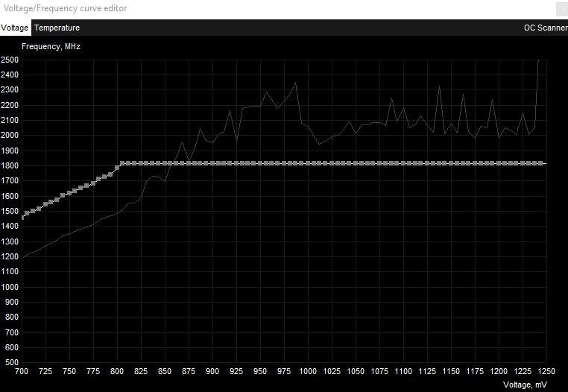Select the leftmost curve point at 700 mV
568x392 pixels.
pyautogui.click(x=23, y=218)
